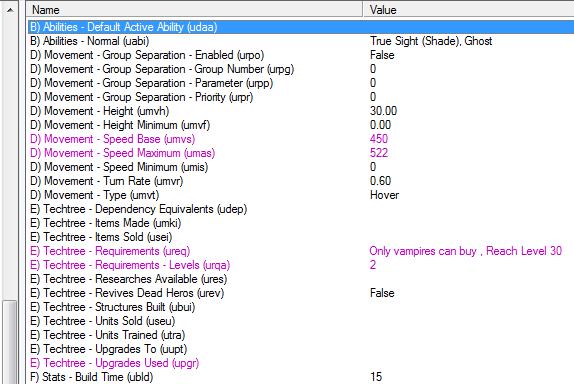Click the Hover movement type value
This screenshot has width=574, height=384.
coord(384,195)
